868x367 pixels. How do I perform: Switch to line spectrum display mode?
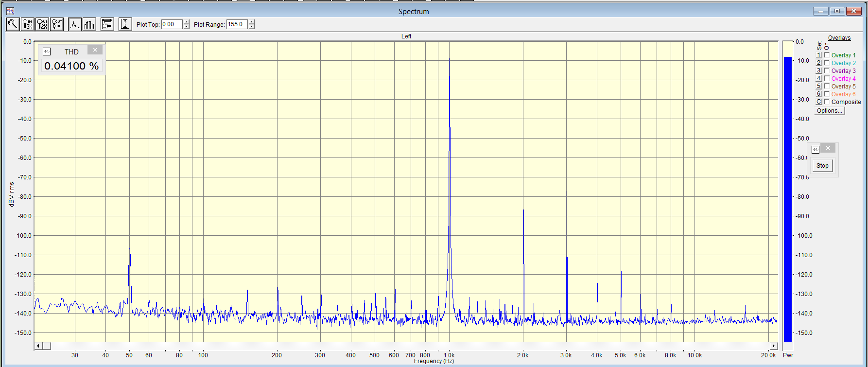click(x=75, y=24)
